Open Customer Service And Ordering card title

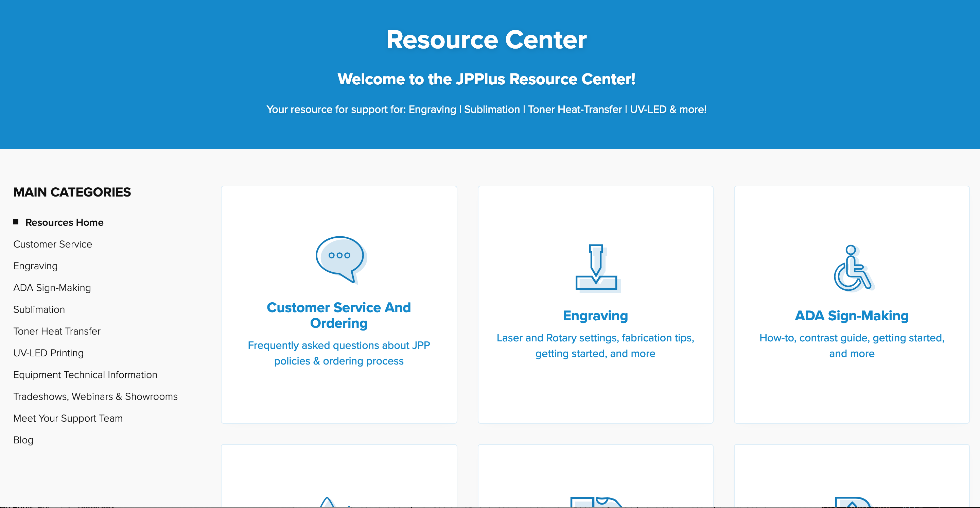click(x=338, y=315)
